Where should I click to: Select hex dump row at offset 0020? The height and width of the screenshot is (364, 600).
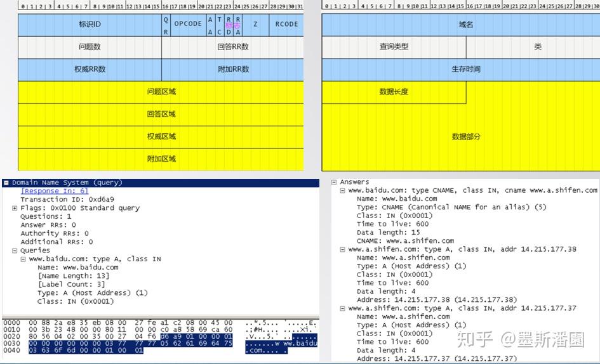[160, 337]
